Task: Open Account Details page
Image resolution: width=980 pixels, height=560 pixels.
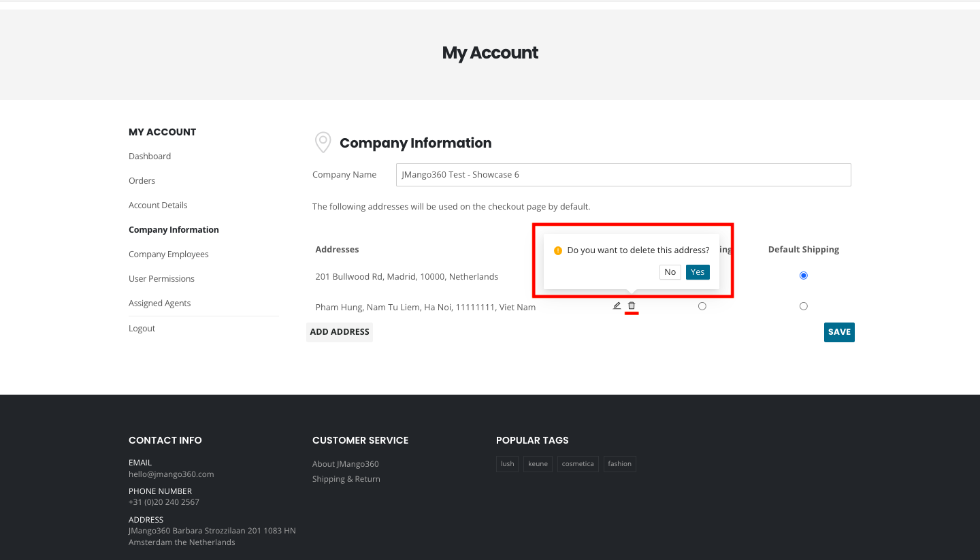Action: (158, 205)
